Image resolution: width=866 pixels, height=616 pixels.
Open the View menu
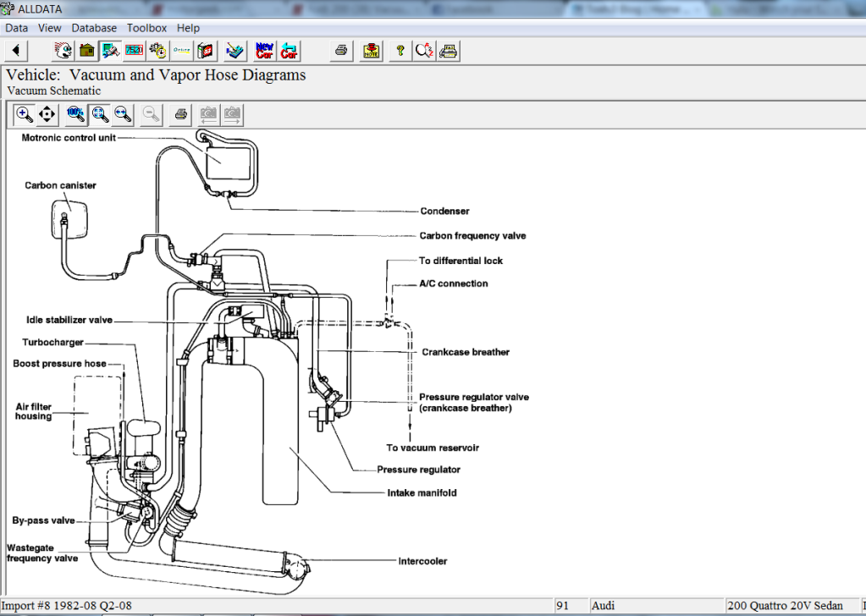(49, 28)
